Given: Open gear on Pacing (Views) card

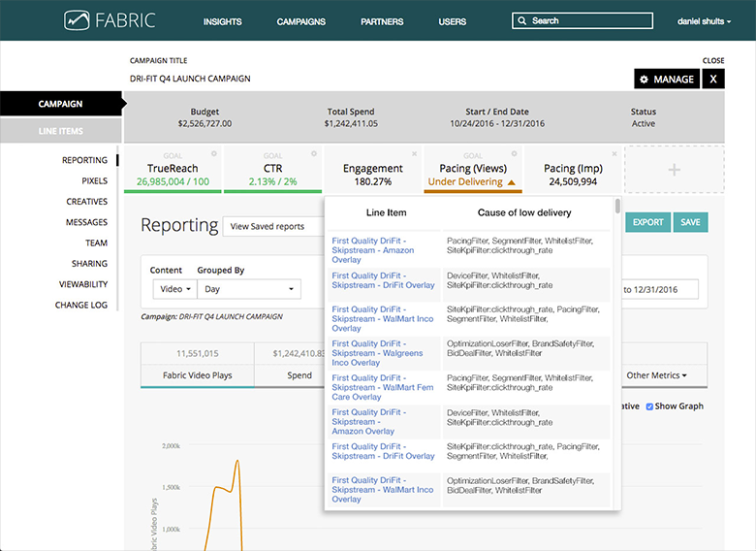Looking at the screenshot, I should pos(514,153).
